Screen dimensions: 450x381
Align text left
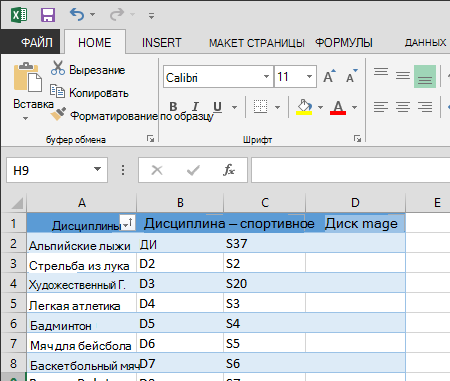[381, 107]
